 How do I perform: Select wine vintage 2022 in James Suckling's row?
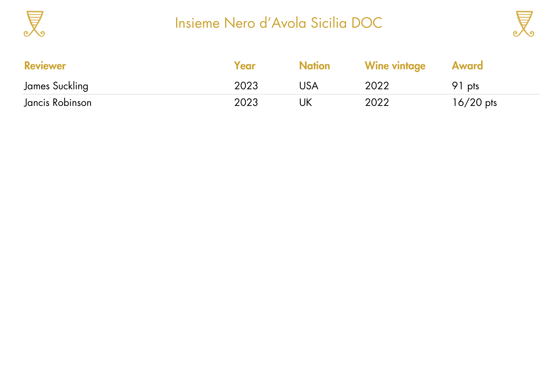(377, 86)
